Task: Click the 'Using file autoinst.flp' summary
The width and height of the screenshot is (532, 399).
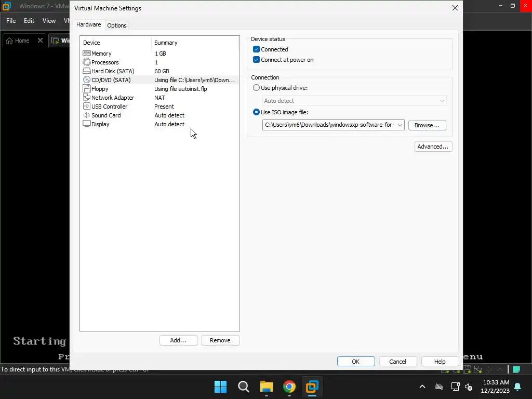Action: (180, 88)
